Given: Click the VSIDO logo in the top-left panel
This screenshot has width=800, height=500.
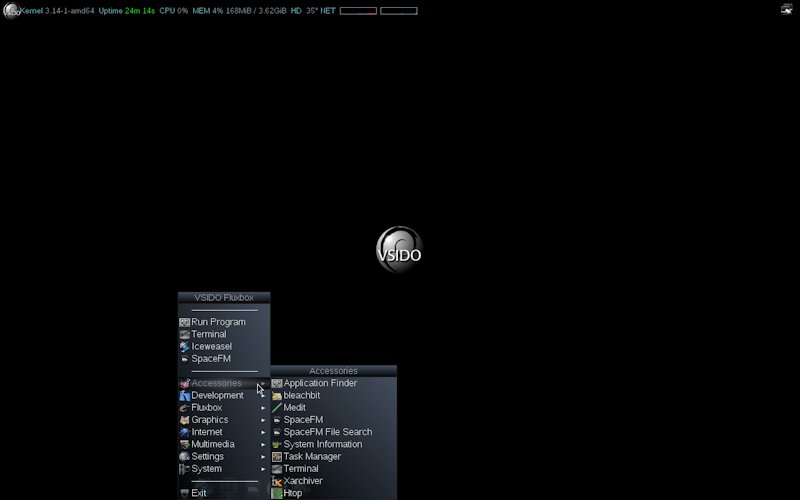Looking at the screenshot, I should tap(11, 10).
